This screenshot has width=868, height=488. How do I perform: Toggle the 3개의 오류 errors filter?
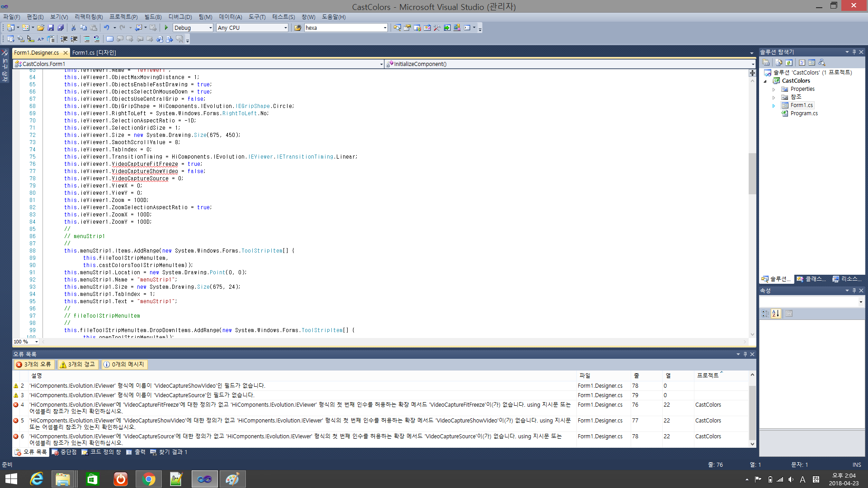point(34,364)
